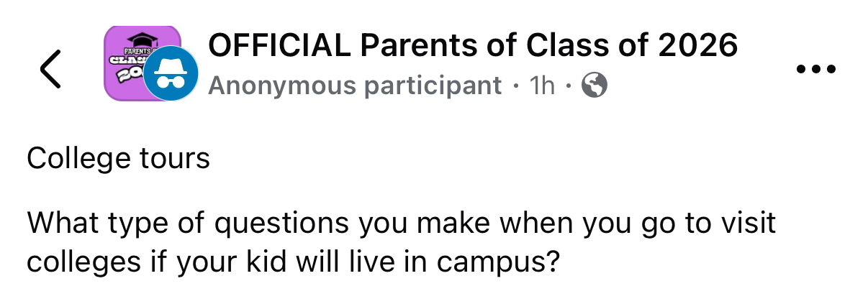The width and height of the screenshot is (868, 304).
Task: Select the College tours heading text
Action: point(118,159)
